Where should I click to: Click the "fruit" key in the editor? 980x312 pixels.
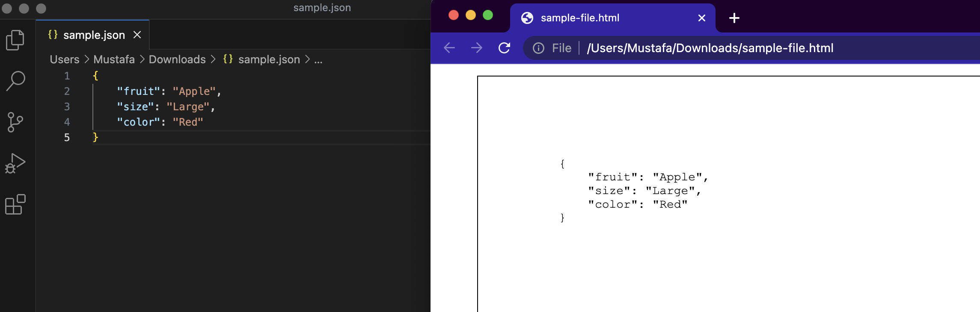click(138, 91)
